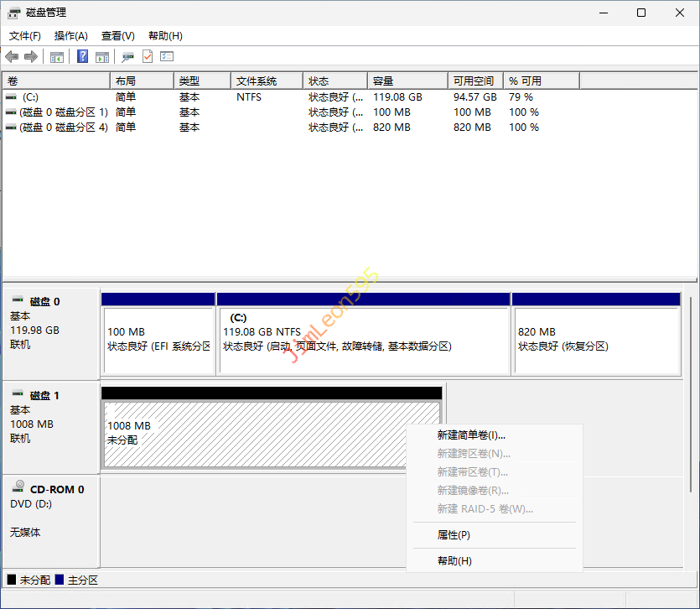The height and width of the screenshot is (609, 700).
Task: Toggle the action pane toolbar icon
Action: click(x=102, y=56)
